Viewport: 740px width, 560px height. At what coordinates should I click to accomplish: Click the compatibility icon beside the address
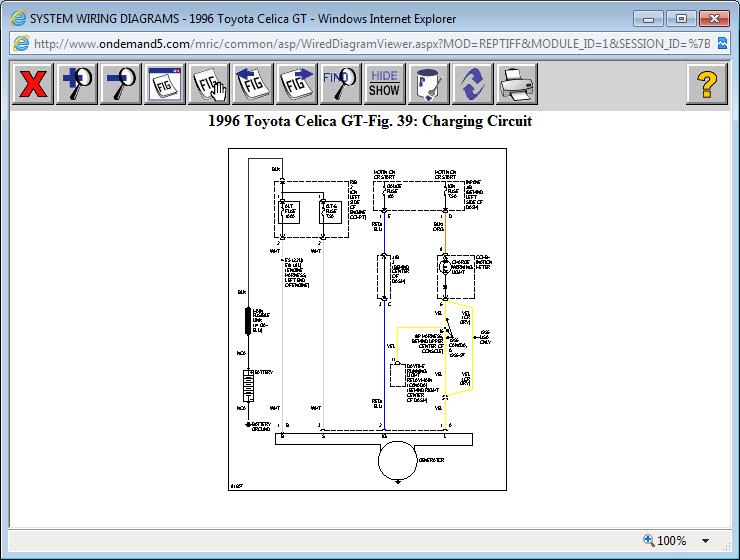coord(723,43)
